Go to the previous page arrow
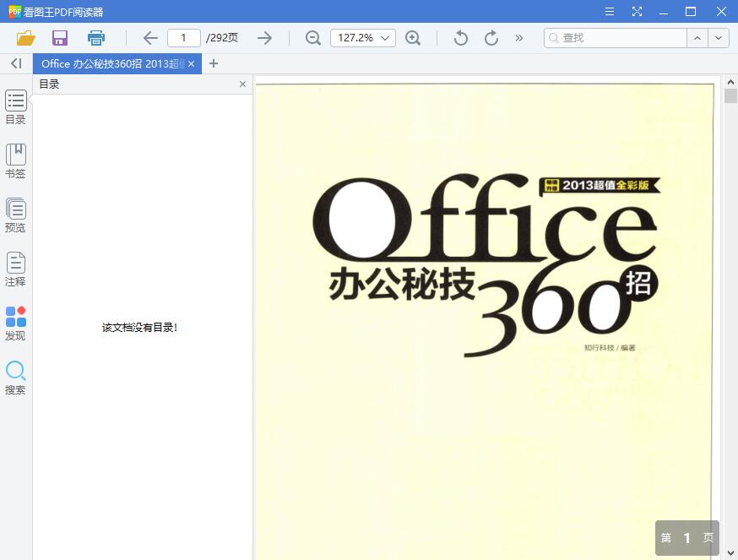This screenshot has height=560, width=738. pos(150,38)
